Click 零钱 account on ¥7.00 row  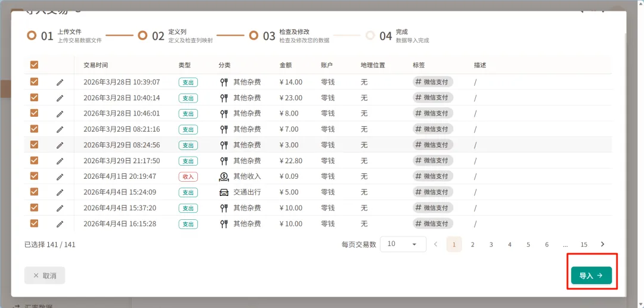click(x=328, y=129)
